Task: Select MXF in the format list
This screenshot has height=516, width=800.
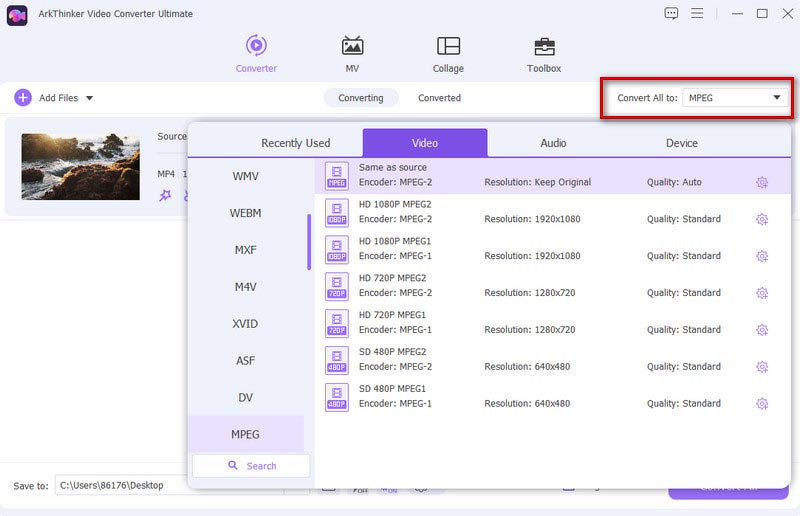Action: 245,250
